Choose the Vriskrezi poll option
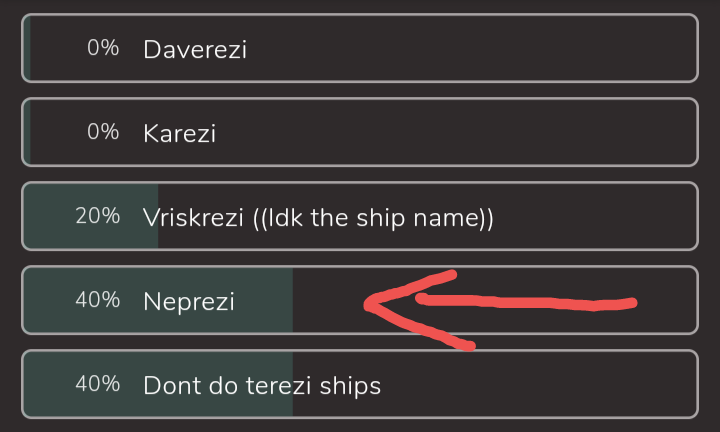 (360, 216)
